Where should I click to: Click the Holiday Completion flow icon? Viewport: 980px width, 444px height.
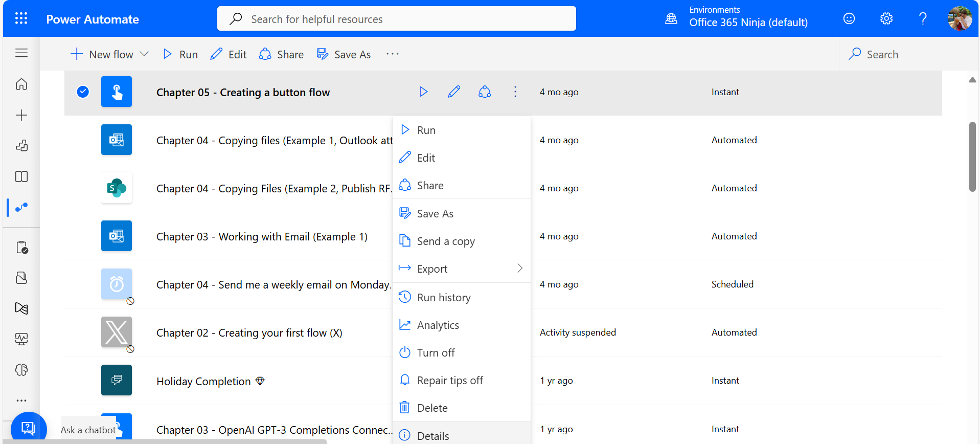click(117, 380)
